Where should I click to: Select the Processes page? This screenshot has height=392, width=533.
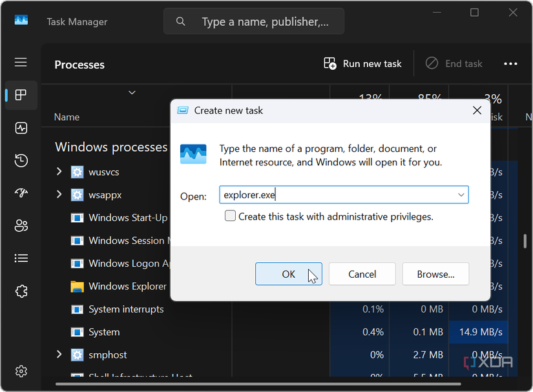tap(21, 95)
